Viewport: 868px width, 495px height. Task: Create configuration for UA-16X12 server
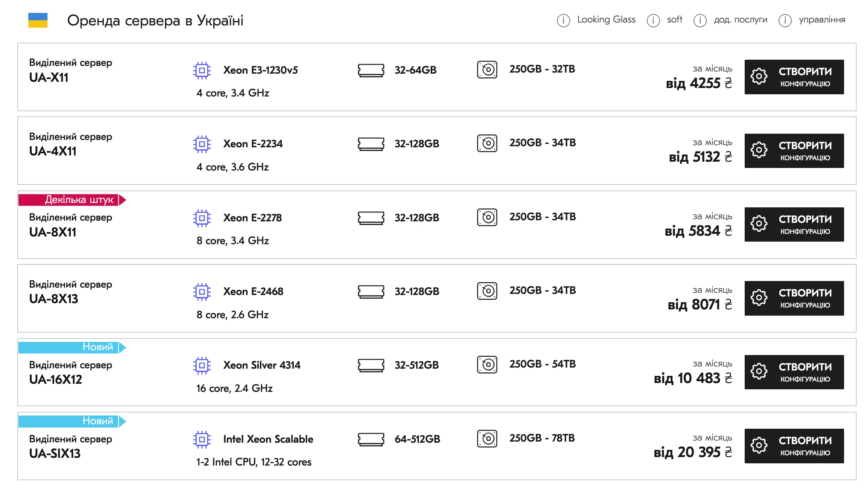[x=794, y=372]
